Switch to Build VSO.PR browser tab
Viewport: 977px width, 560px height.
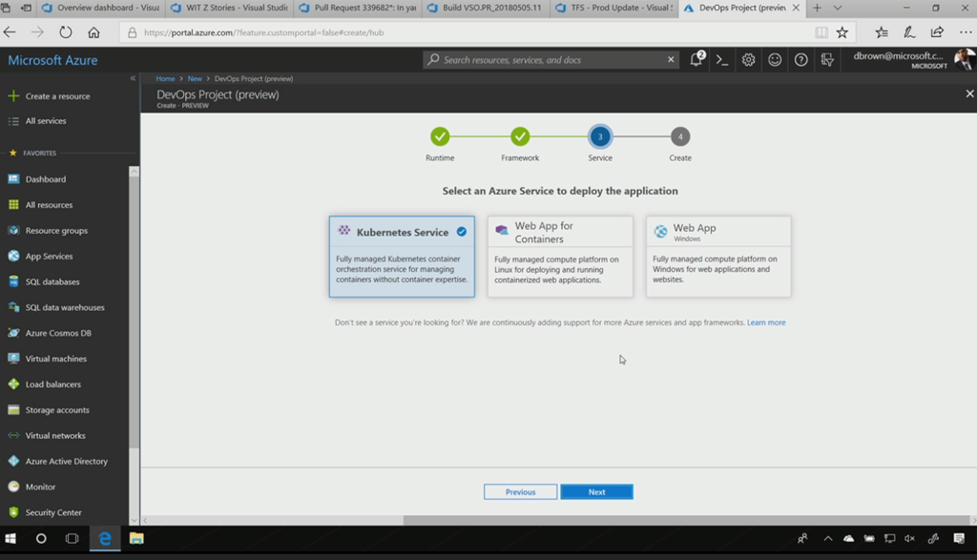pos(486,8)
